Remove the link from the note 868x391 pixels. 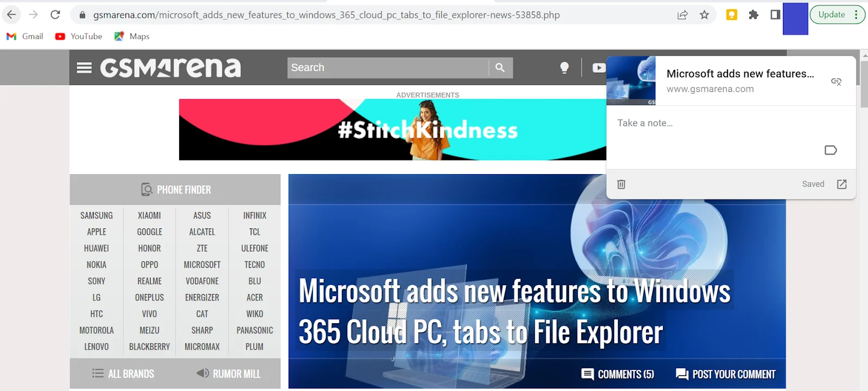pos(836,81)
